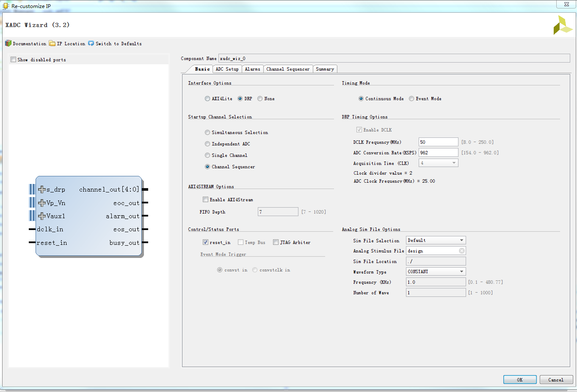
Task: Enable the AXI4Stream checkbox
Action: tap(205, 200)
